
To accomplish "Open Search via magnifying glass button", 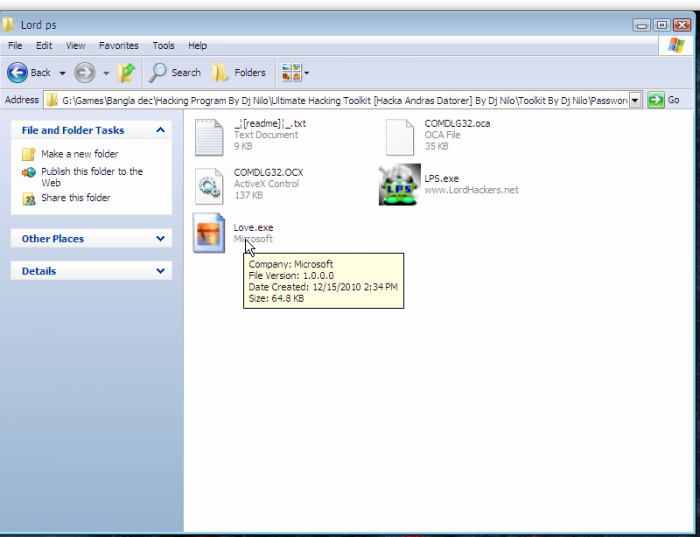I will (x=175, y=72).
